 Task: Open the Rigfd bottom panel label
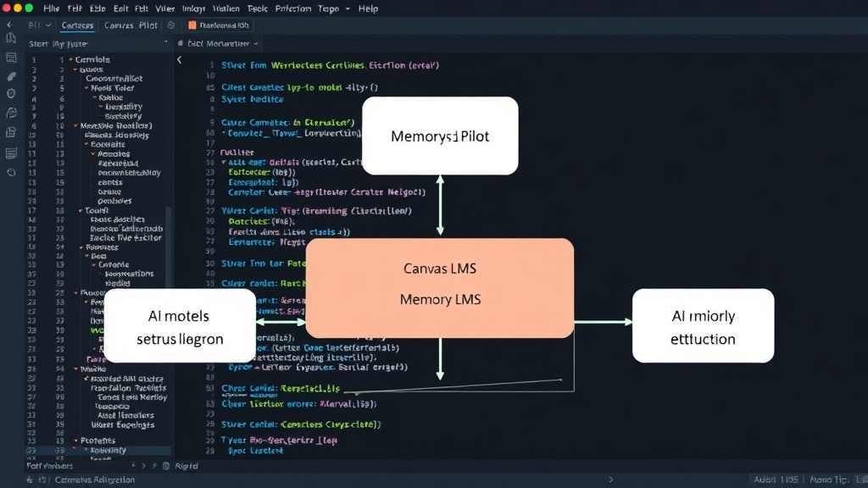pyautogui.click(x=186, y=466)
